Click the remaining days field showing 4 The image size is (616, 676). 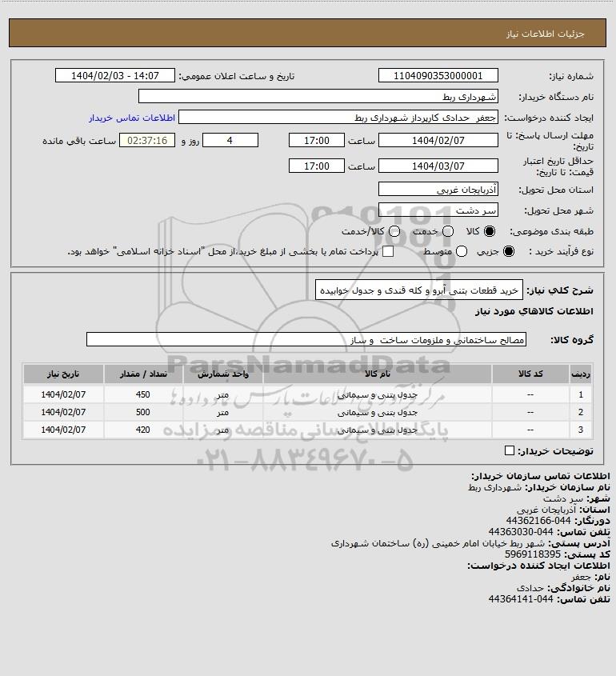pyautogui.click(x=230, y=140)
